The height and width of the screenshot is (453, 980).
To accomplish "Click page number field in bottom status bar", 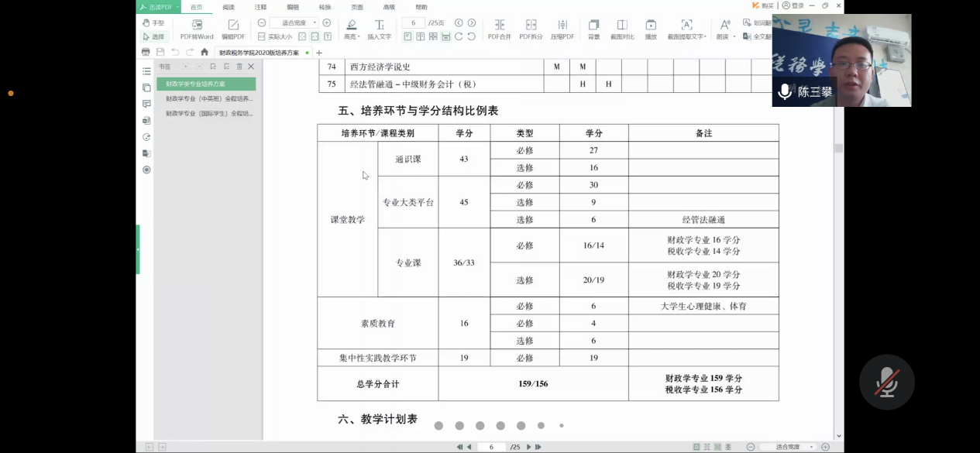I will [491, 447].
